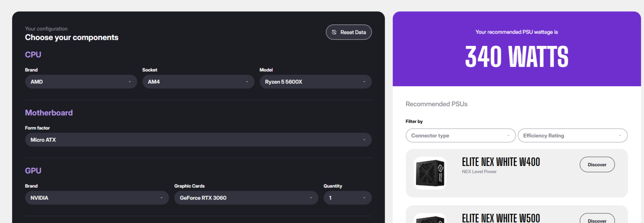Image resolution: width=644 pixels, height=223 pixels.
Task: Click the Motherboard section heading
Action: coord(49,113)
